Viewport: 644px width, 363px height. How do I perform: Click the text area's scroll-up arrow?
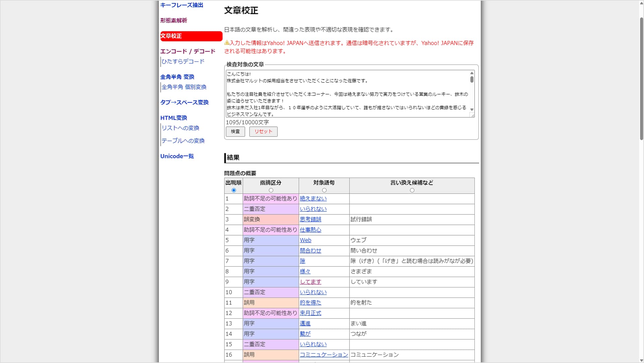[472, 73]
